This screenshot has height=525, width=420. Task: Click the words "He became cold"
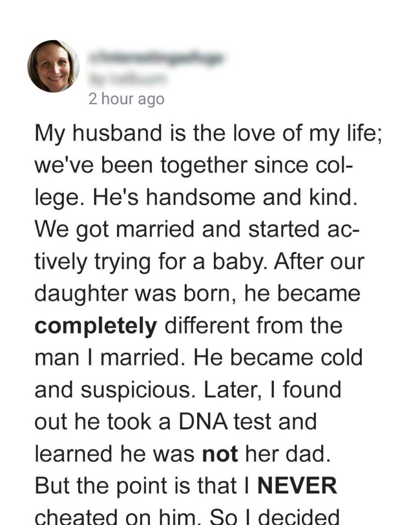click(x=277, y=359)
